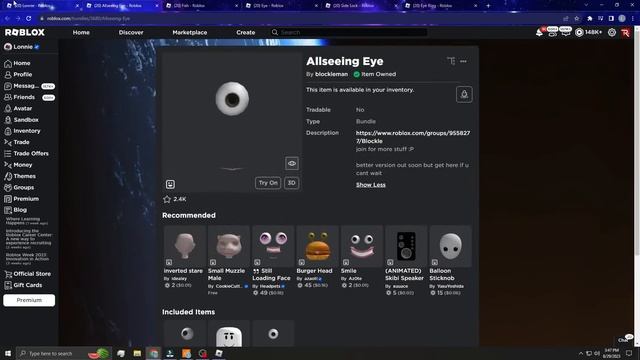Select Create in the top navigation

pos(246,32)
